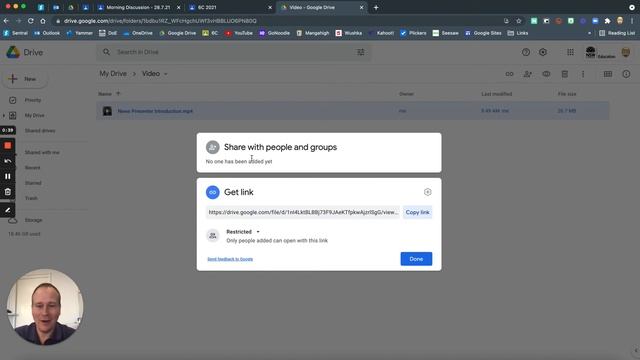Click the get link toolbar icon
The image size is (640, 360).
coord(509,74)
